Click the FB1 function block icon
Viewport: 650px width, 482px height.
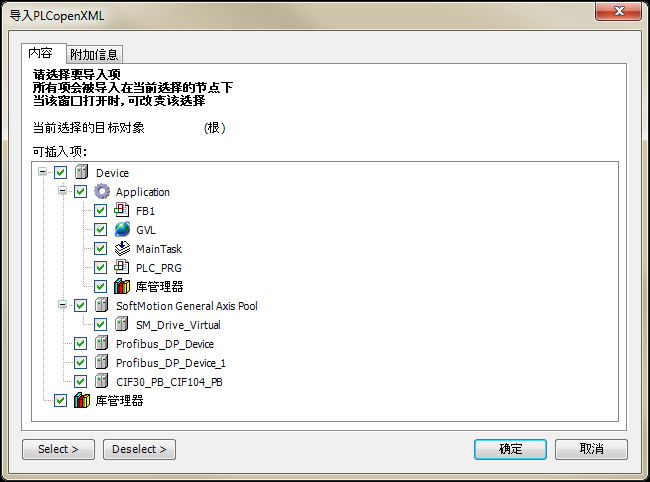click(121, 210)
